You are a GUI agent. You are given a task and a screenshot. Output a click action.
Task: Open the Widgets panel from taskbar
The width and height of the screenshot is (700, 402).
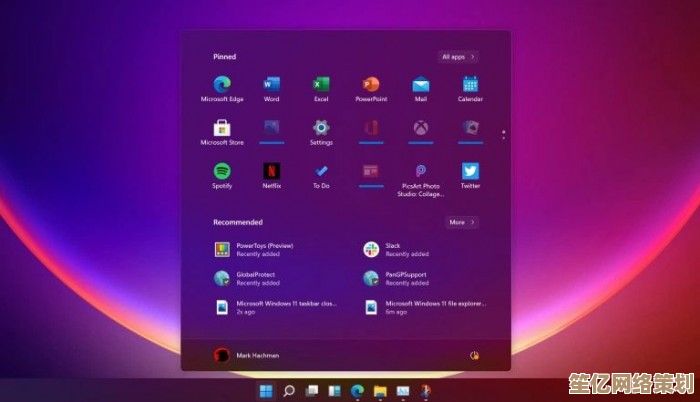(334, 391)
